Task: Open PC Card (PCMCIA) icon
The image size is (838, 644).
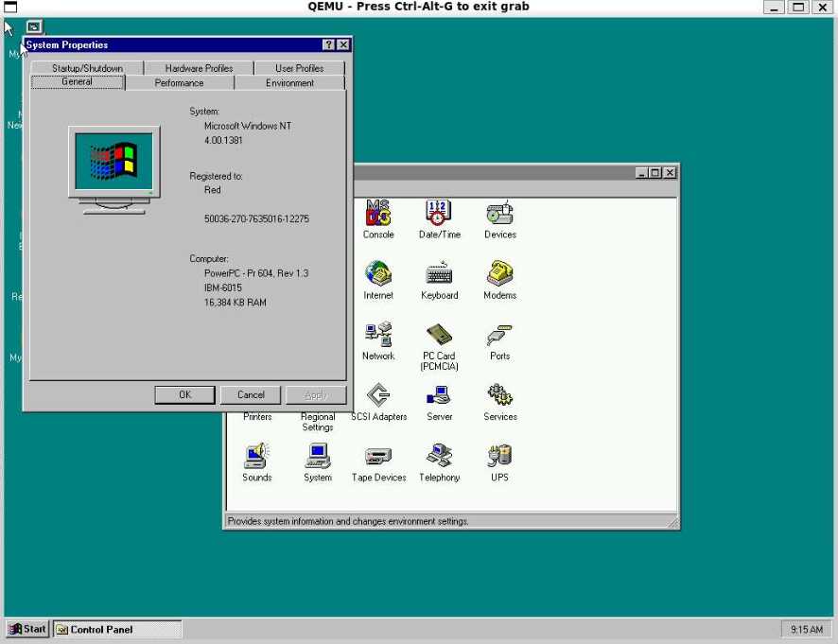Action: (x=439, y=334)
